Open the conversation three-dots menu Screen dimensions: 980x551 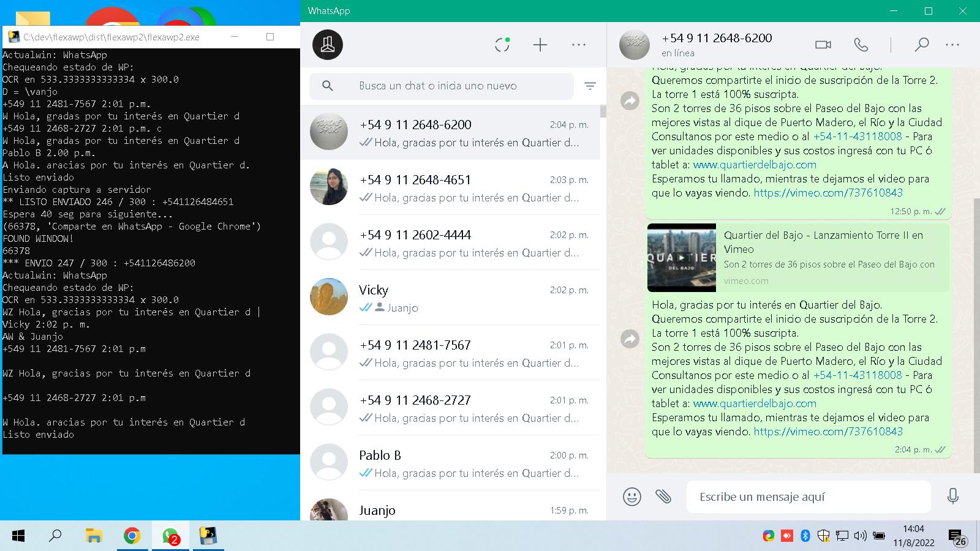tap(952, 45)
